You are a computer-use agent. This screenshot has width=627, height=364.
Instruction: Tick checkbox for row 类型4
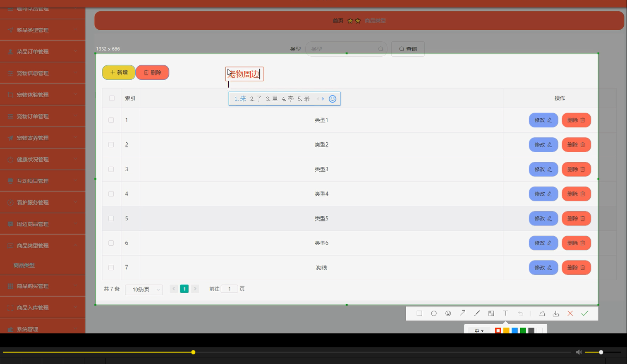pos(111,194)
